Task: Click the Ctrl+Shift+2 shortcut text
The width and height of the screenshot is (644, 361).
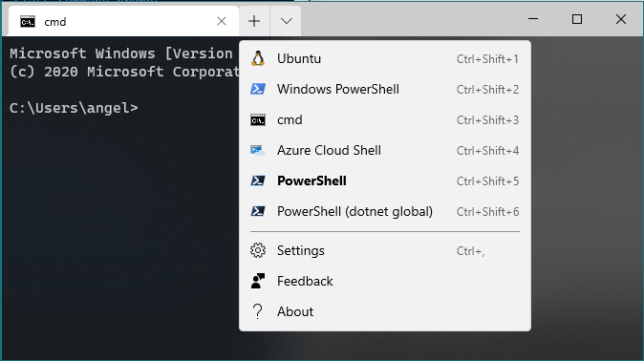Action: pyautogui.click(x=487, y=90)
